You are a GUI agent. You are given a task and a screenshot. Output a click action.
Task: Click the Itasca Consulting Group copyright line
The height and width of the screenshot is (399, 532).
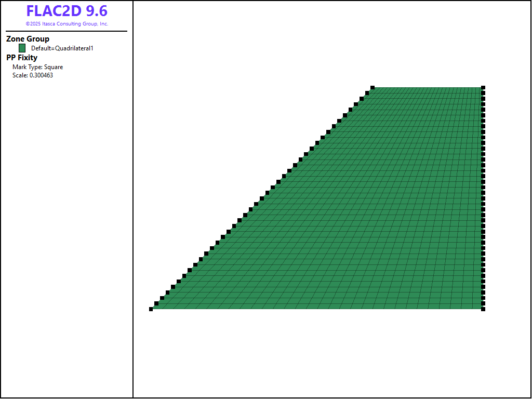click(x=66, y=24)
